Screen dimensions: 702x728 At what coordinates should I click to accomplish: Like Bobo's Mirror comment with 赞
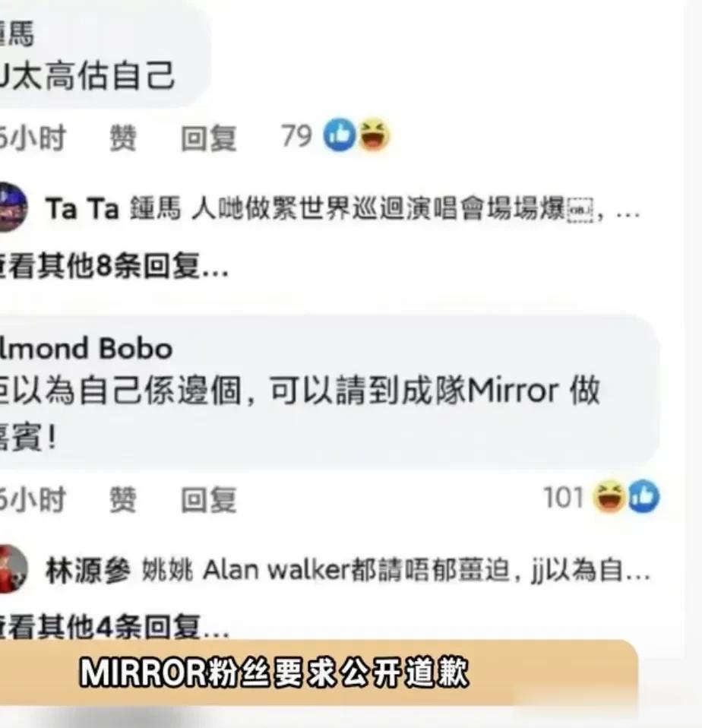123,499
